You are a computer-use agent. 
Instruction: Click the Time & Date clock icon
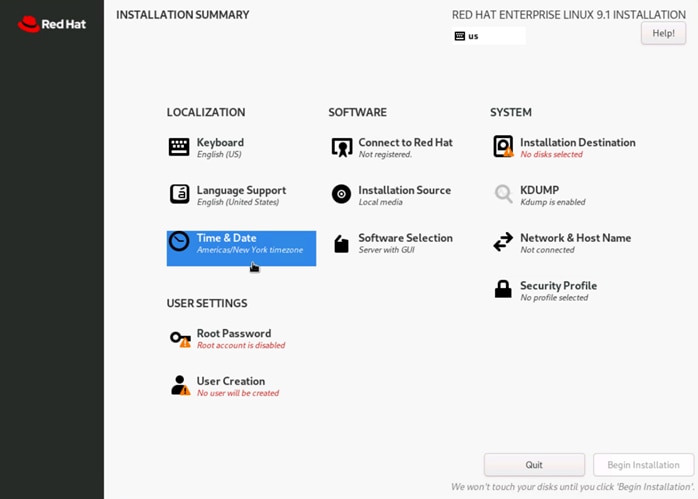pos(179,242)
